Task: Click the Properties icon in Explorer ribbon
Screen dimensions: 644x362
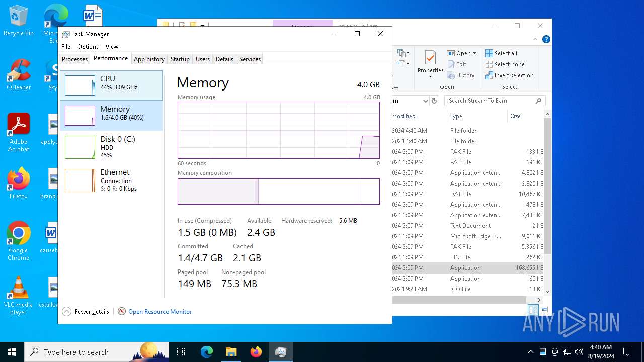Action: pos(430,58)
